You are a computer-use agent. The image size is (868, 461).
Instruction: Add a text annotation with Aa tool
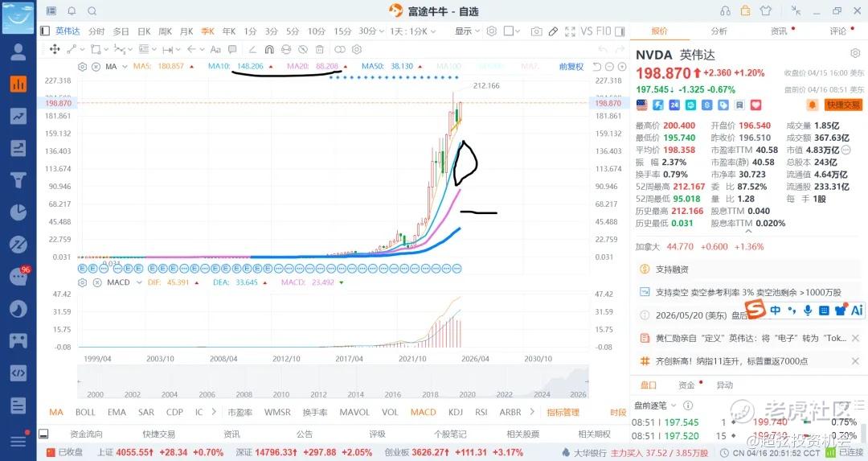coord(215,49)
